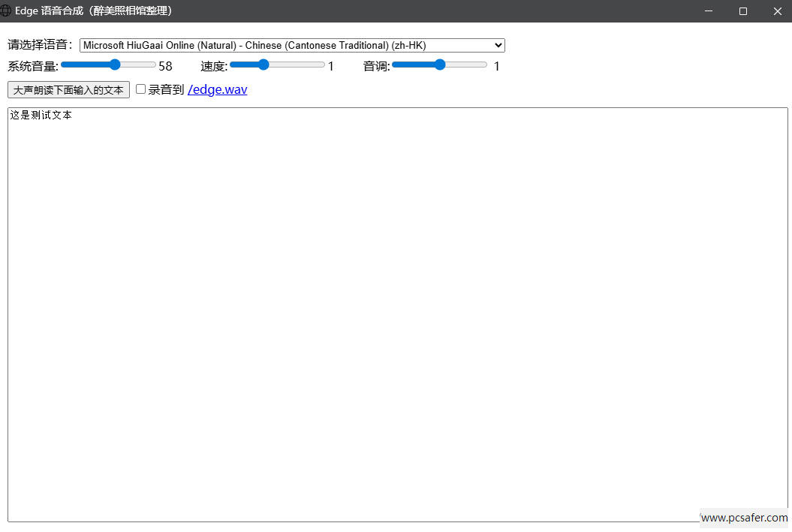Click the window title text Edge 语音合成
Viewport: 792px width, 532px height.
[94, 11]
